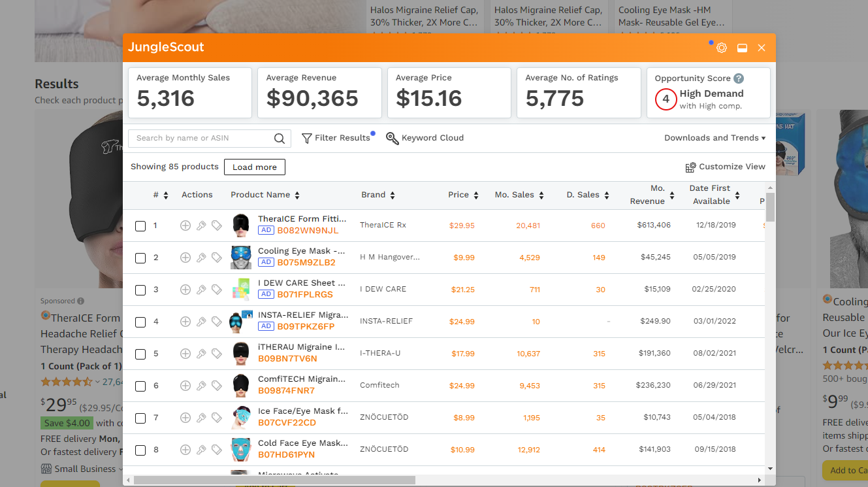Minimize the JungleScout panel to bottom
Screen dimensions: 868x487
pyautogui.click(x=742, y=48)
